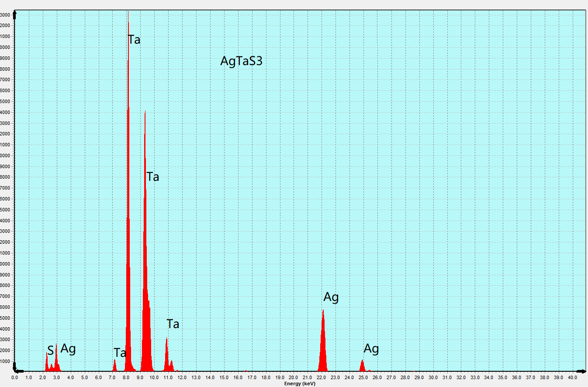The height and width of the screenshot is (387, 588).
Task: Click the corner arrow at the axis origin
Action: pyautogui.click(x=15, y=367)
